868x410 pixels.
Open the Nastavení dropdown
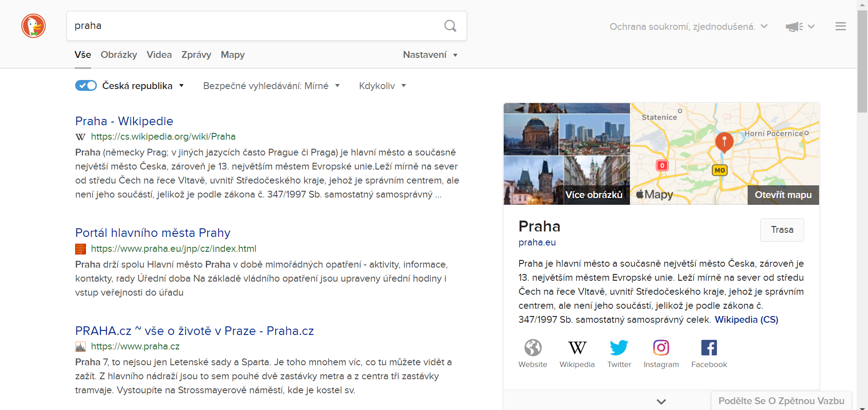point(430,55)
